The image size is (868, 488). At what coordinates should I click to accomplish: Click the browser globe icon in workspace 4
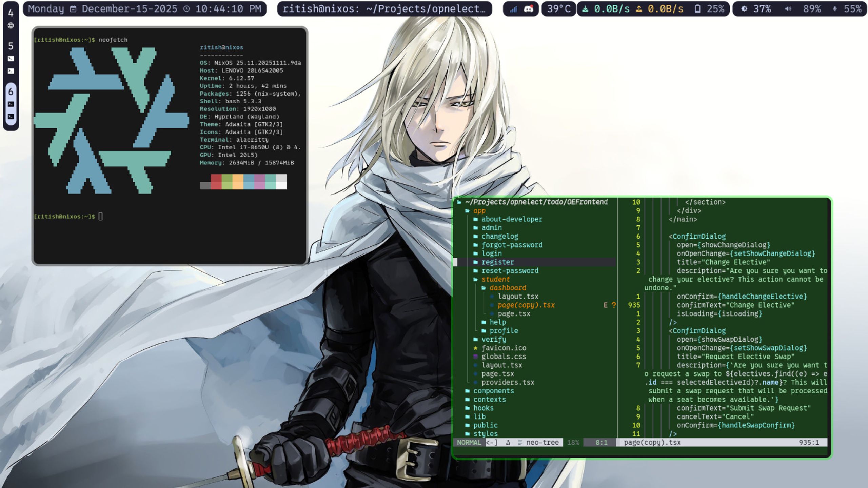point(11,25)
